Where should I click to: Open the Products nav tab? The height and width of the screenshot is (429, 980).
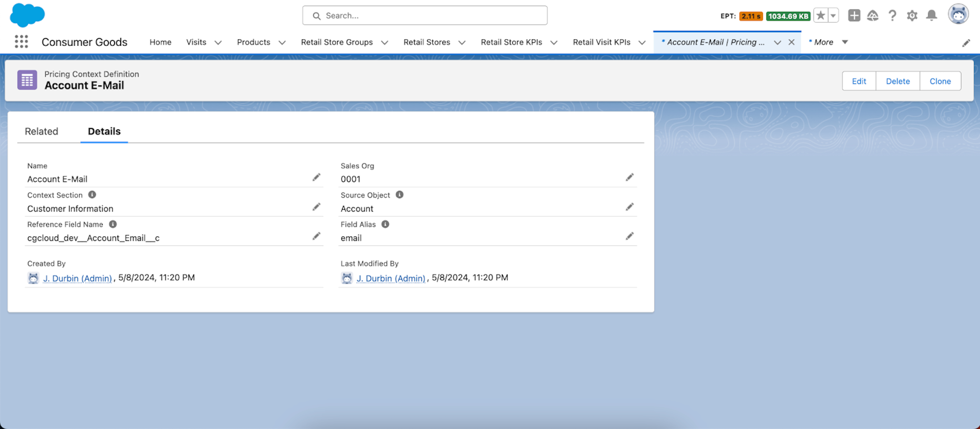(x=254, y=42)
